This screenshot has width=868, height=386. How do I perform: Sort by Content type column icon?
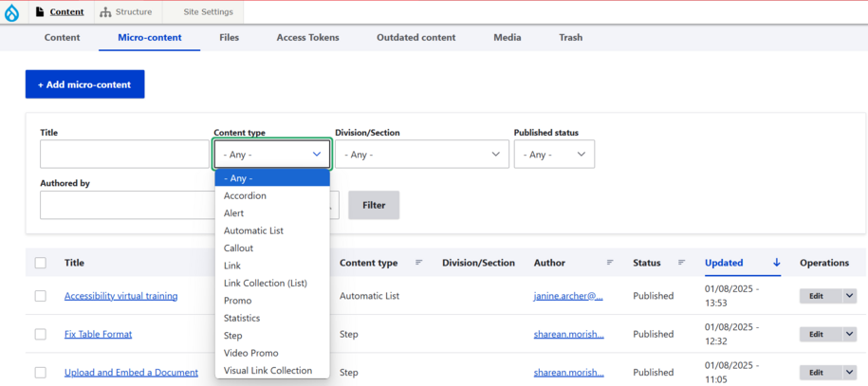click(419, 263)
